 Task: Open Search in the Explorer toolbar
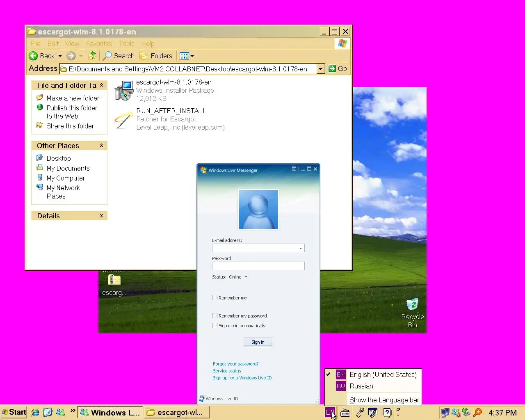(x=119, y=56)
